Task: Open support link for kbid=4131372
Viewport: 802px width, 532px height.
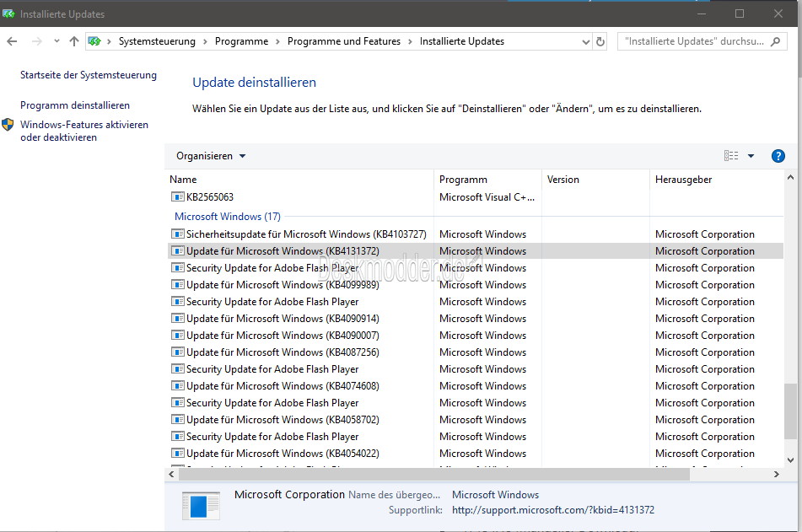Action: click(553, 510)
